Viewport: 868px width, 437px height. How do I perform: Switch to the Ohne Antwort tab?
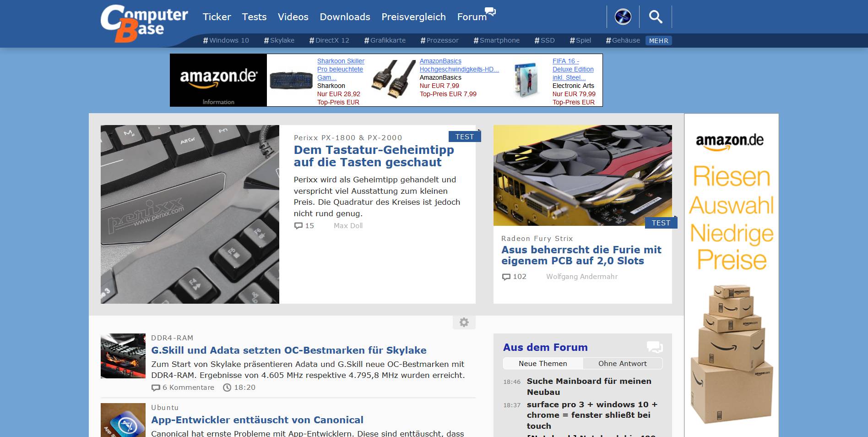623,363
